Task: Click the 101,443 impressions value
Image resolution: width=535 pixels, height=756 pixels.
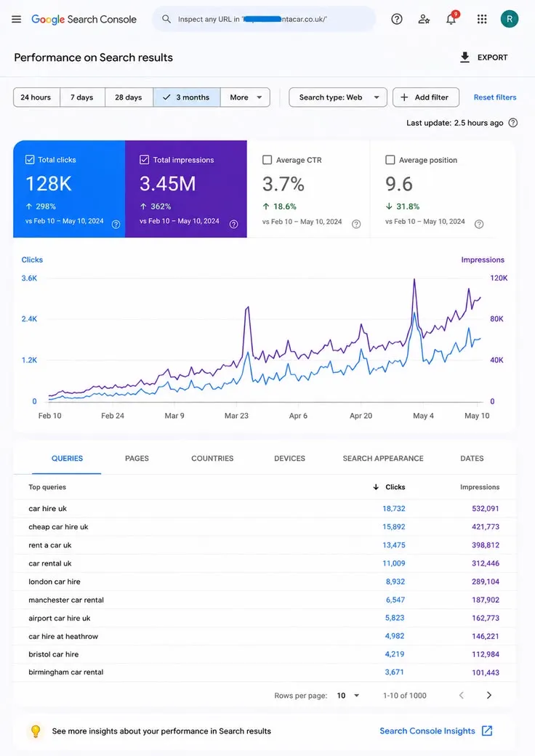Action: pyautogui.click(x=486, y=672)
